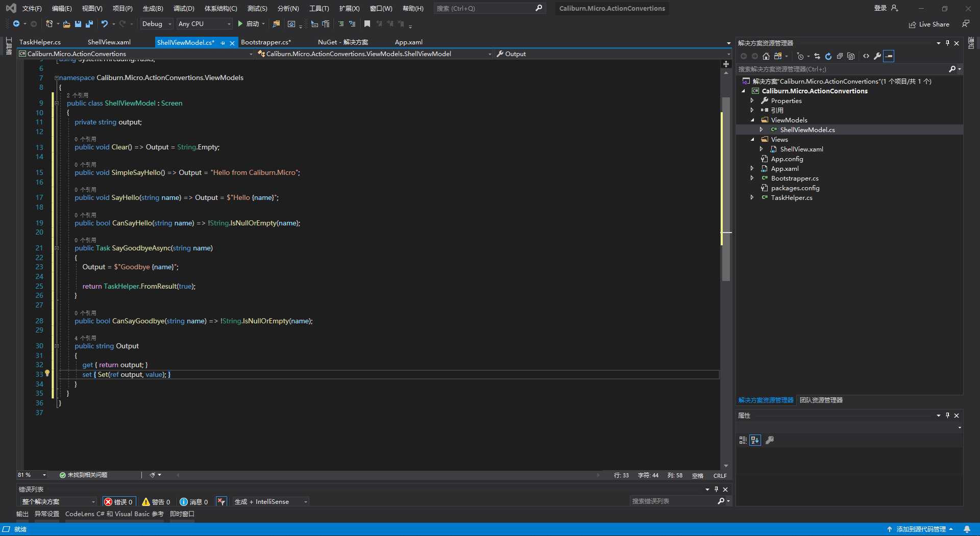980x536 pixels.
Task: Click the Show All Files icon in Solution Explorer
Action: tap(851, 56)
